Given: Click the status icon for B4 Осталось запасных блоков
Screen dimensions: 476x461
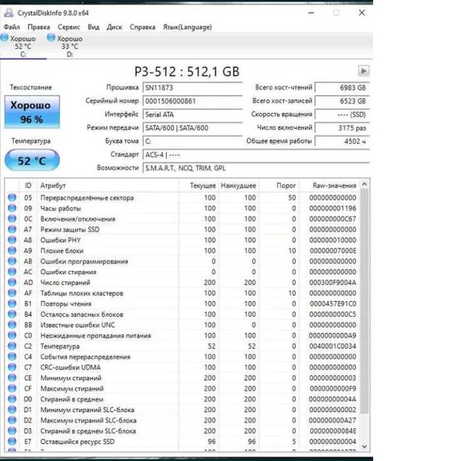Looking at the screenshot, I should (x=12, y=315).
